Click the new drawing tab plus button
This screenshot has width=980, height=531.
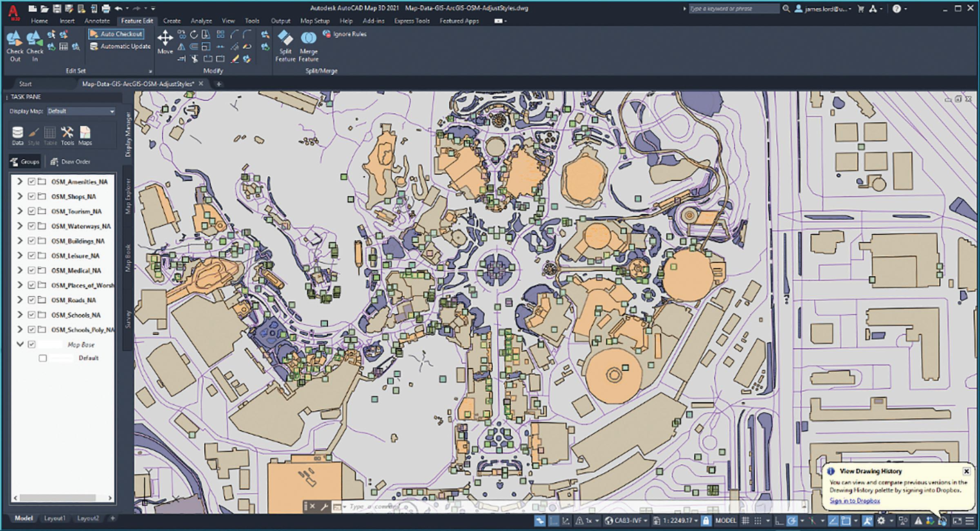[x=219, y=84]
